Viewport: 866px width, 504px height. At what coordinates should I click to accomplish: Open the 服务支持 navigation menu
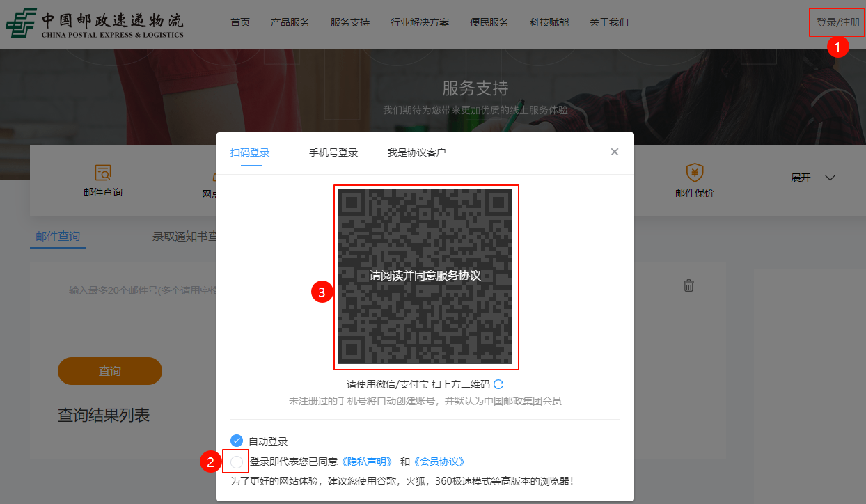tap(350, 22)
